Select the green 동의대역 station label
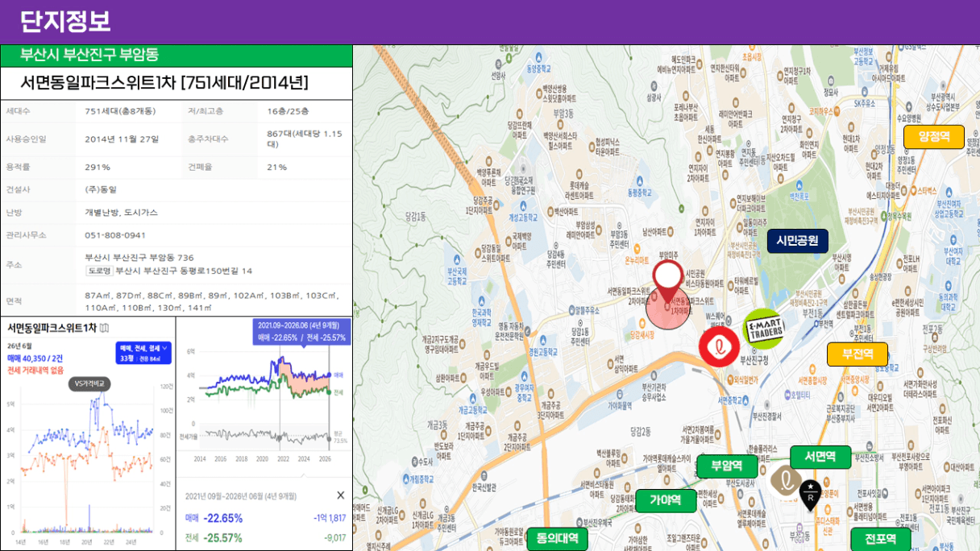Screen dimensions: 980x551 click(x=557, y=539)
